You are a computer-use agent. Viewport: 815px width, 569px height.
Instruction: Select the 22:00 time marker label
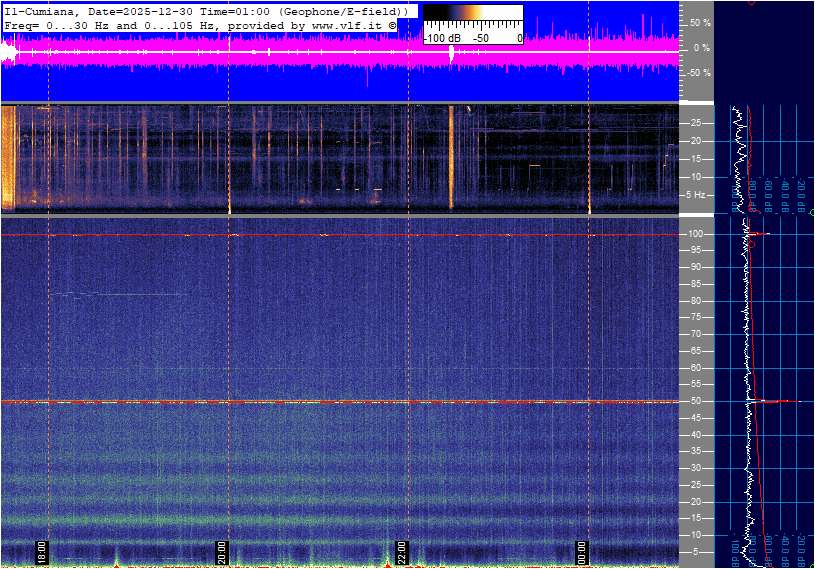402,552
